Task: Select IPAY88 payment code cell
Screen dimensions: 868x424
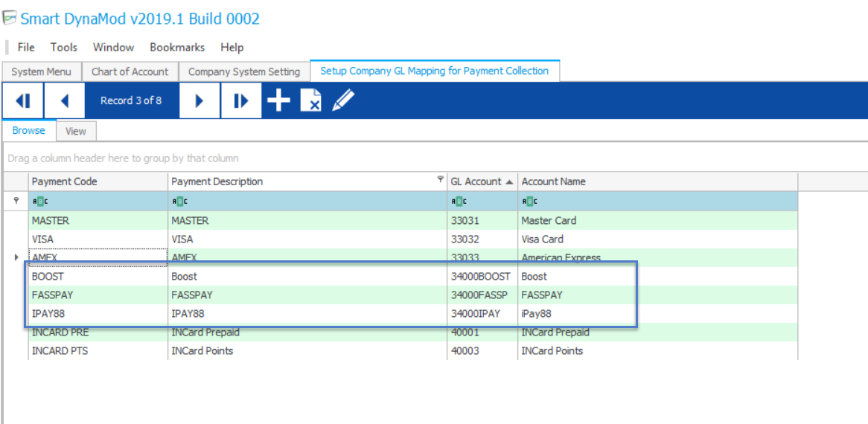Action: coord(98,313)
